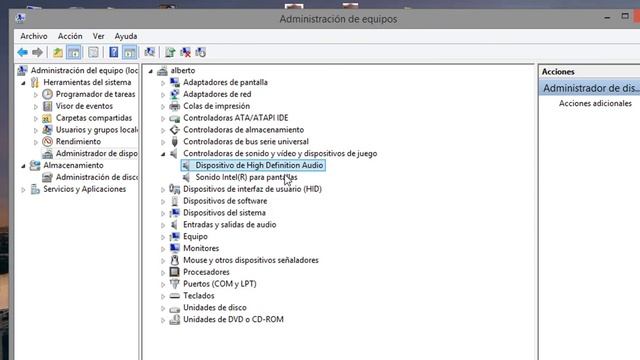Open the Ayuda menu
640x360 pixels.
126,36
